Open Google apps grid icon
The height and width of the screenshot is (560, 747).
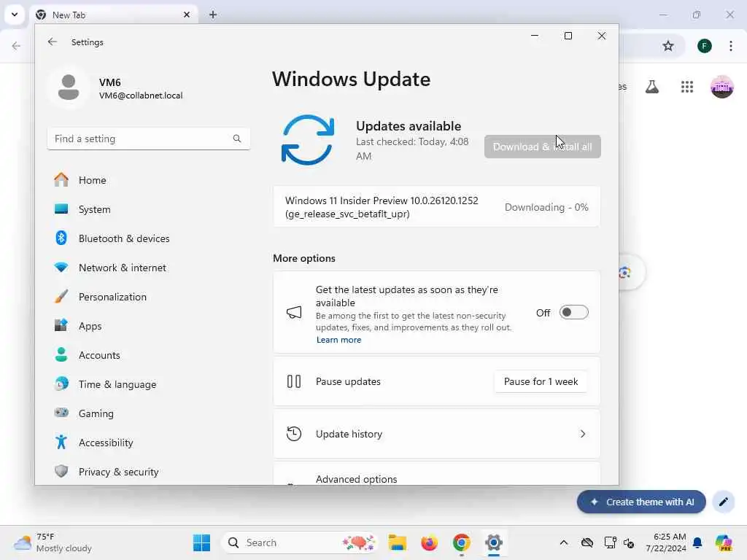pos(687,87)
